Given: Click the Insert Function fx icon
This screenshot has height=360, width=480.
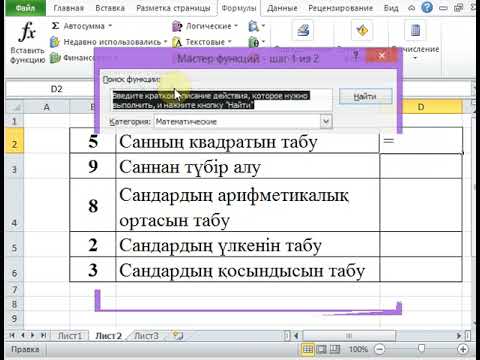Looking at the screenshot, I should (x=27, y=32).
